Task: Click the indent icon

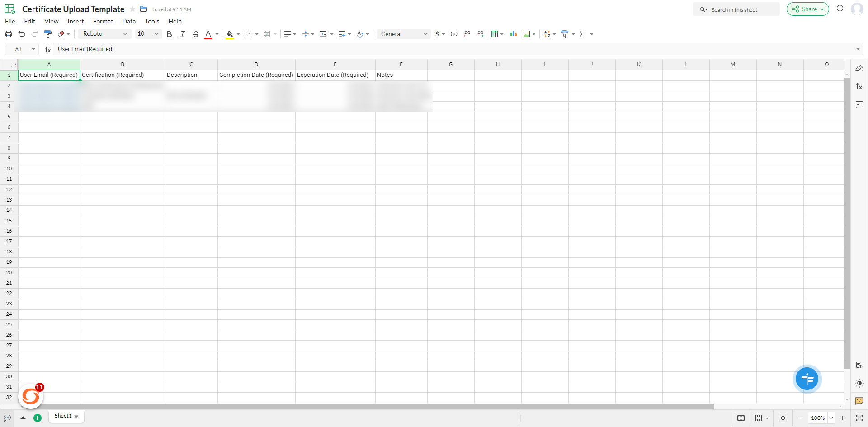Action: [x=323, y=34]
